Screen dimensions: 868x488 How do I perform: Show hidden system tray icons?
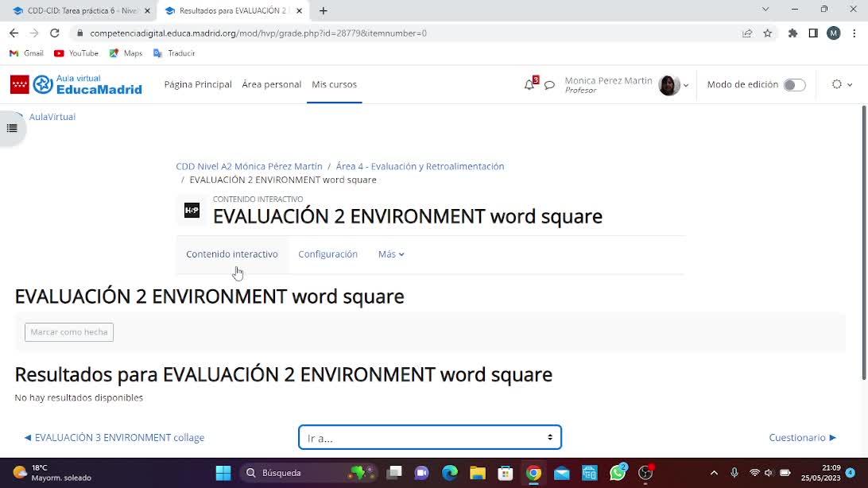pos(714,473)
